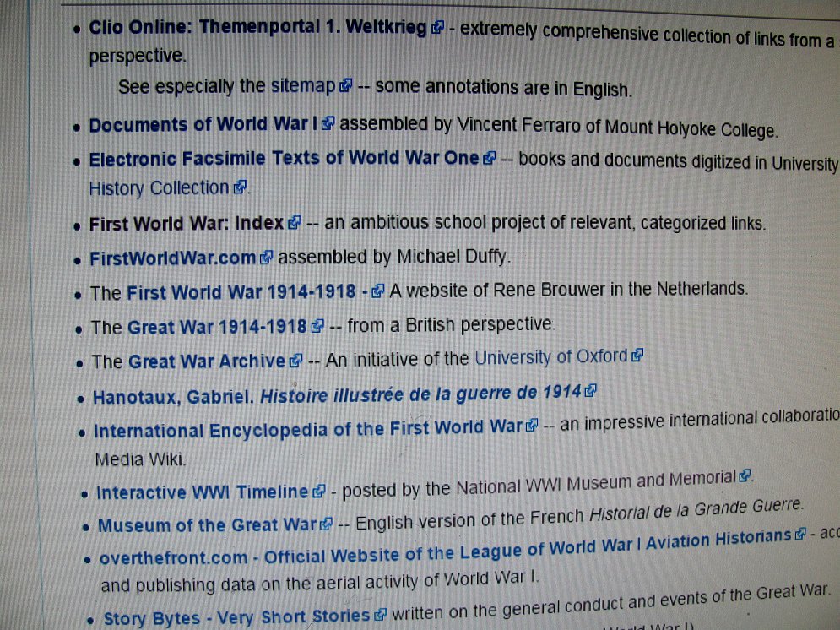Open 'Electronic Facsimile Texts of World War One' link
The height and width of the screenshot is (630, 840).
click(x=284, y=159)
